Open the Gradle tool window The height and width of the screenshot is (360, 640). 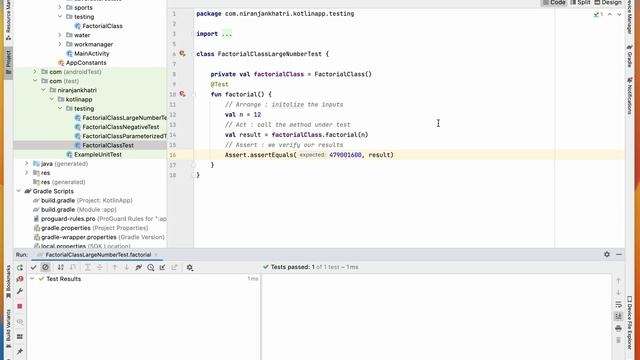tap(630, 57)
